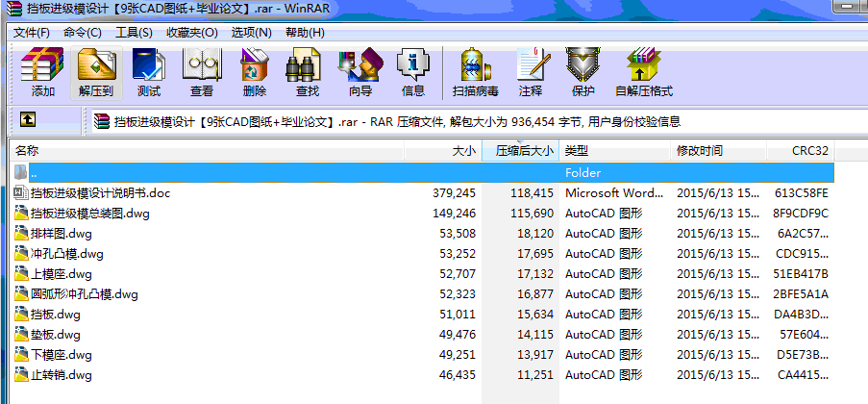The image size is (868, 404).
Task: Open the 命令(C) menu
Action: point(83,32)
